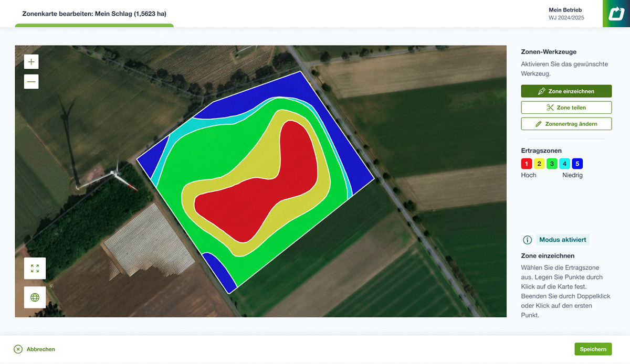
Task: Zoom in with the map plus button
Action: pyautogui.click(x=31, y=62)
